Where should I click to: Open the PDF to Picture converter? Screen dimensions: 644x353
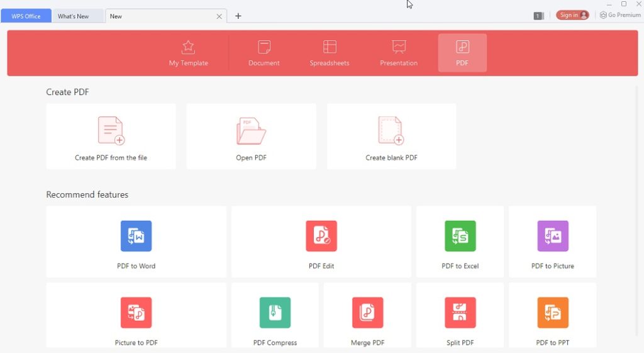pos(552,237)
